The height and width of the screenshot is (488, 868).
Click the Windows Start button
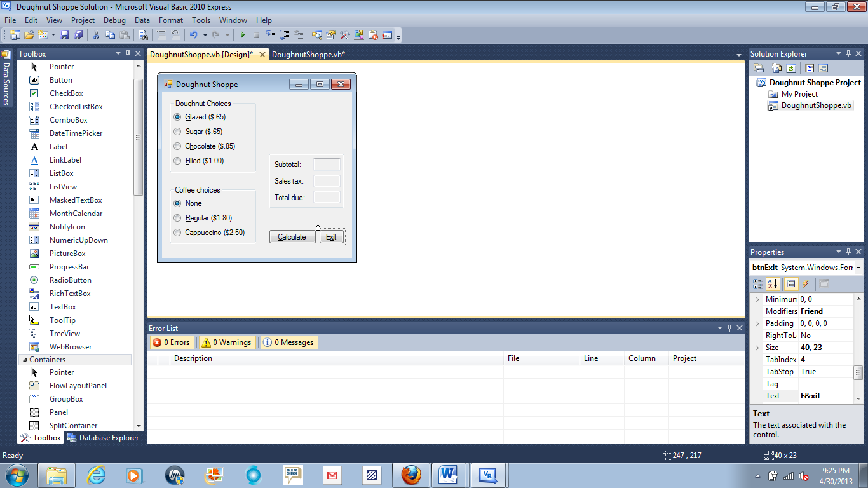[16, 475]
